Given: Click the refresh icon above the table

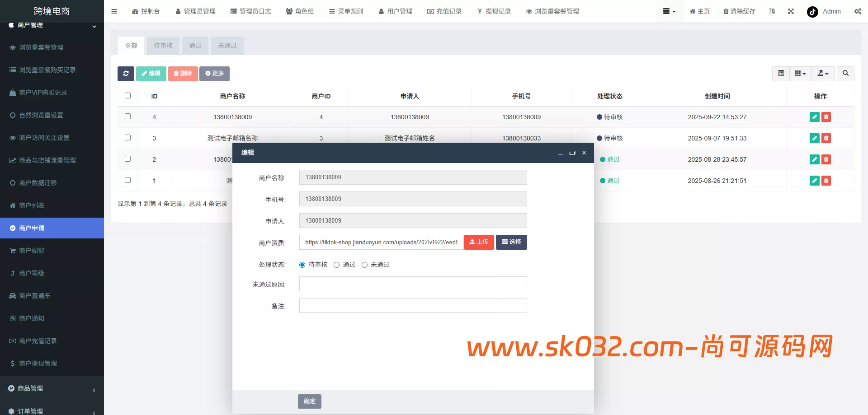Looking at the screenshot, I should pos(126,74).
